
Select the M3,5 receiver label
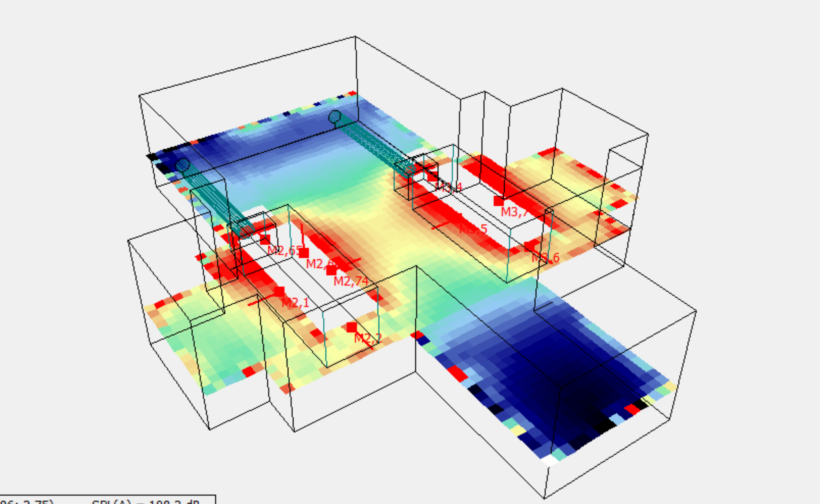pos(473,229)
